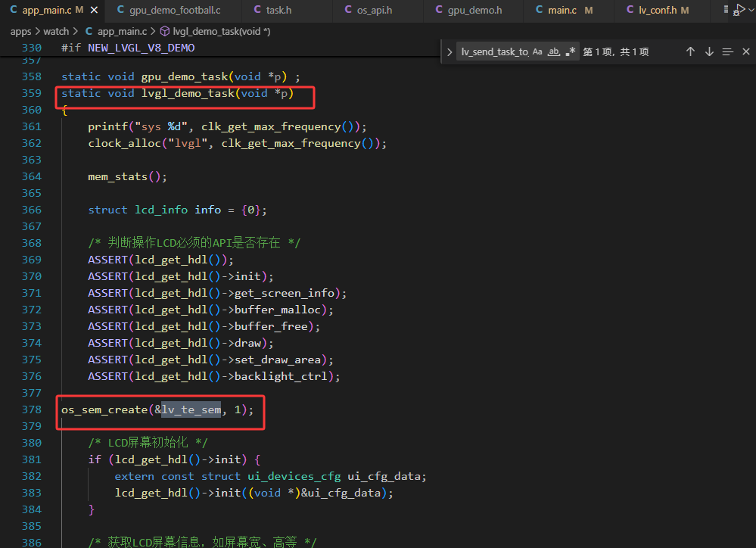
Task: Click line number 359 in the gutter
Action: click(32, 93)
